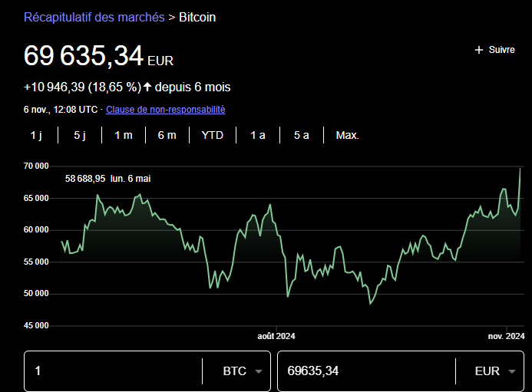Show the 1 m chart period
Screen dimensions: 532x392
[124, 135]
